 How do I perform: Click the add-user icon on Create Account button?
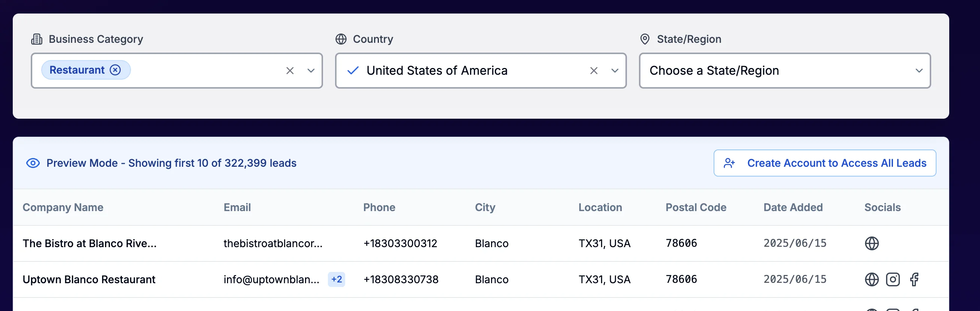(x=730, y=163)
